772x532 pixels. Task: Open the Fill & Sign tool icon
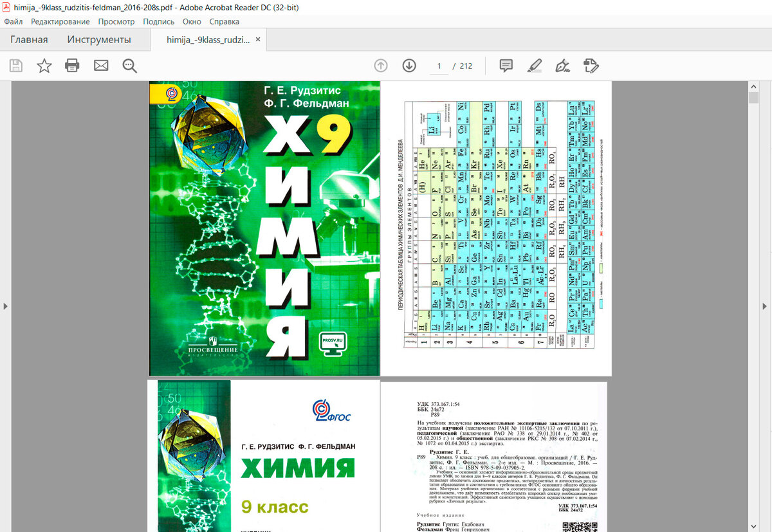563,66
